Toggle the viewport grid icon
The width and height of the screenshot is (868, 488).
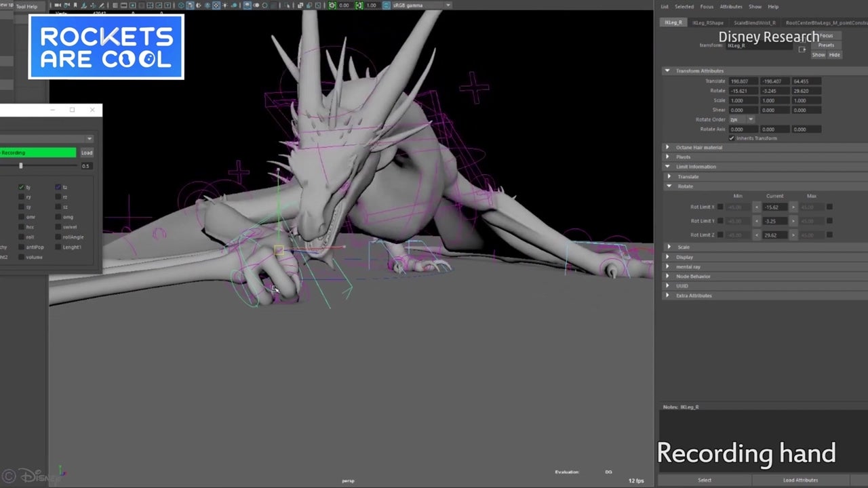click(x=115, y=5)
